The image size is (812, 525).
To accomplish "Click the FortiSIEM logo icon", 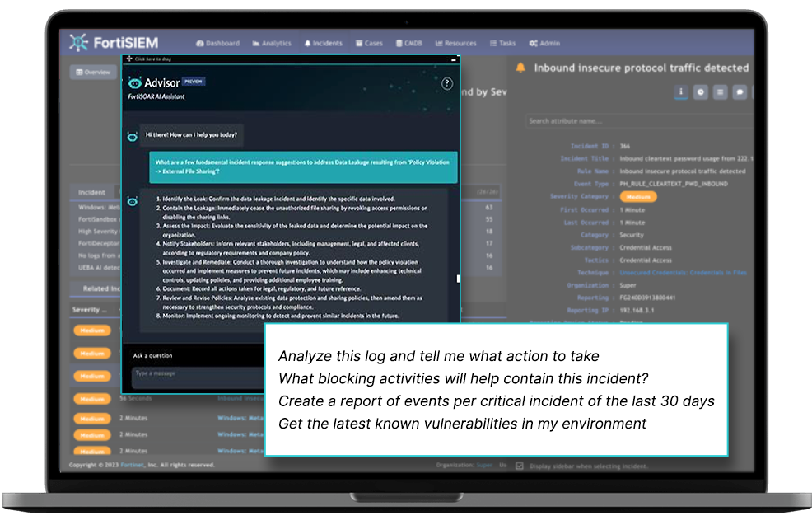I will 78,43.
